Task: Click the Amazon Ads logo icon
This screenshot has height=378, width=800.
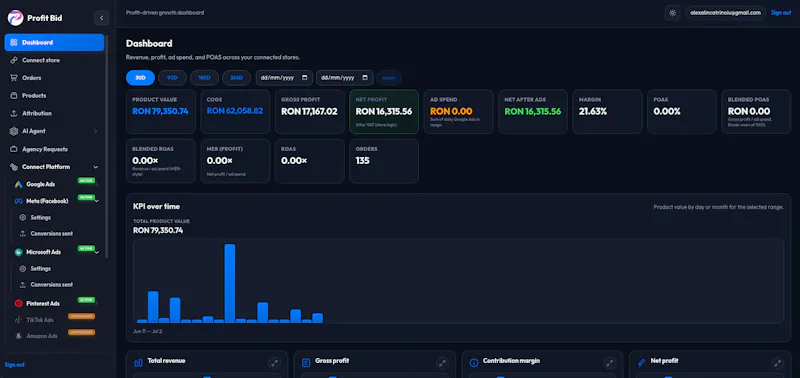Action: 18,336
